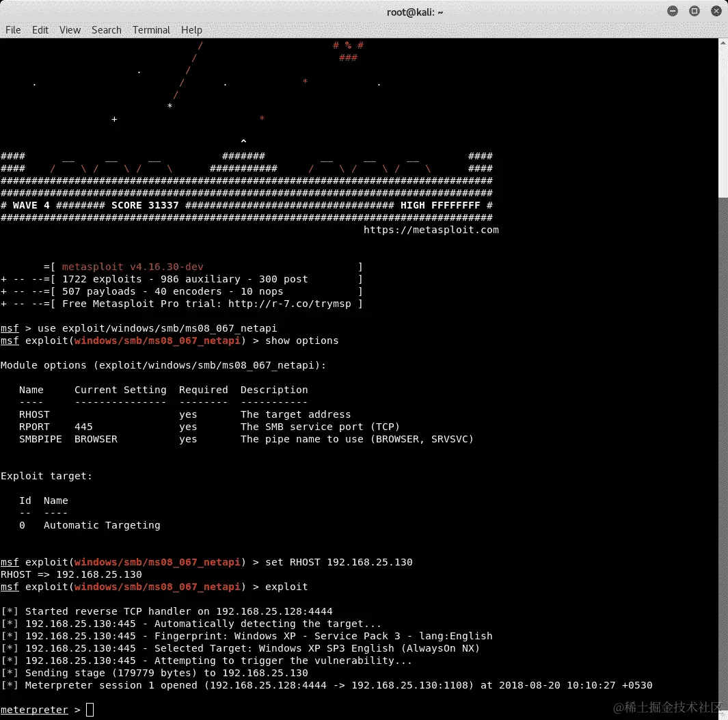Click the 'RHOST => 192.168.25.130' output line
Image resolution: width=728 pixels, height=720 pixels.
(x=71, y=574)
